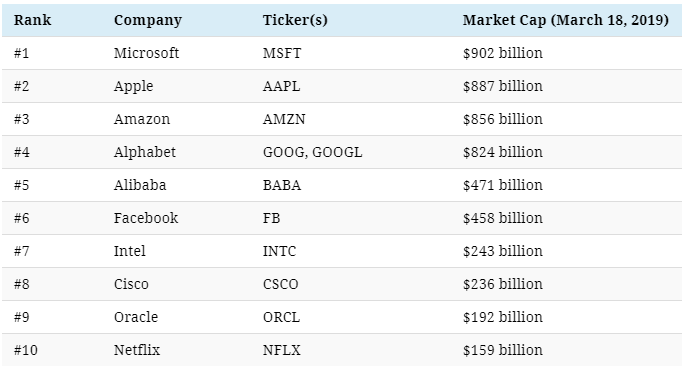Click the $159 billion value

[x=502, y=350]
